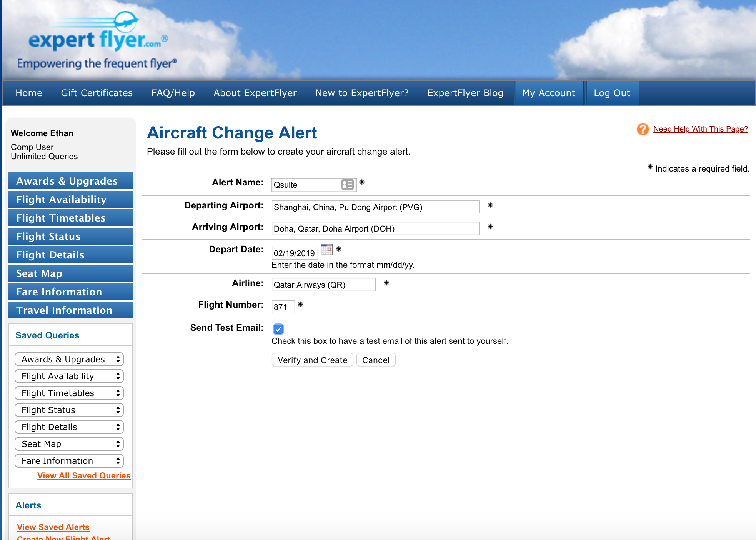Expand the Flight Status saved queries dropdown
The image size is (756, 540).
[69, 410]
